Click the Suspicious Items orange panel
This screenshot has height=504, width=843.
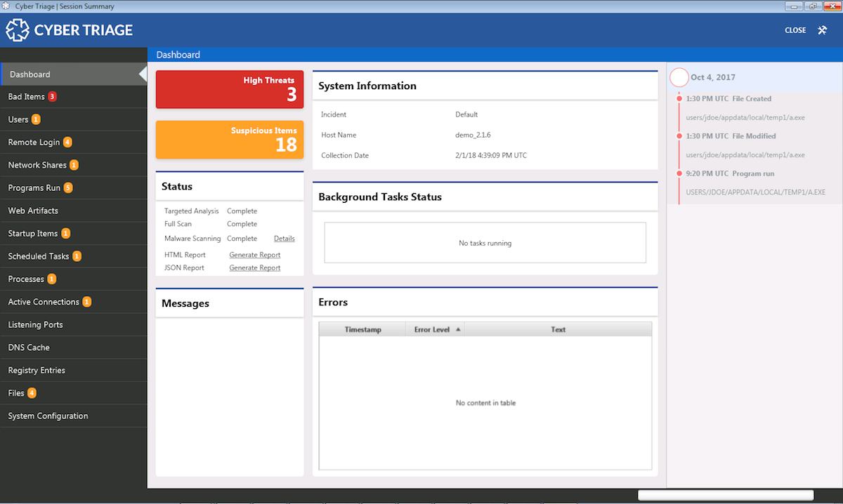[229, 140]
